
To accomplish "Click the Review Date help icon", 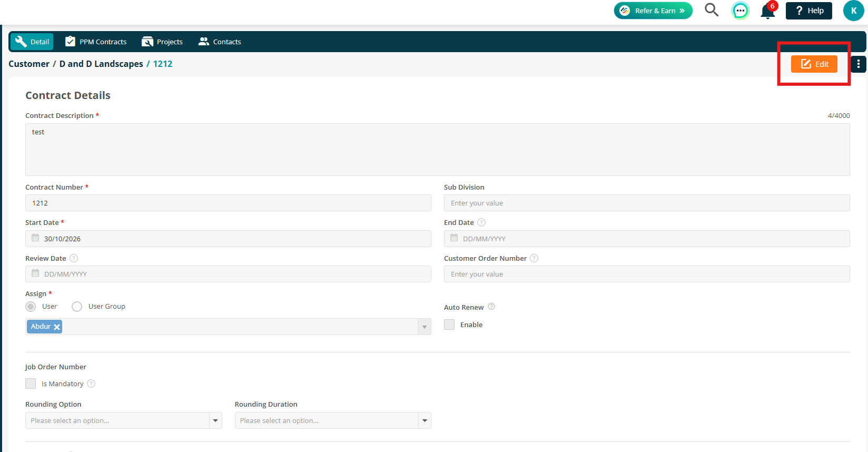I will pyautogui.click(x=74, y=258).
